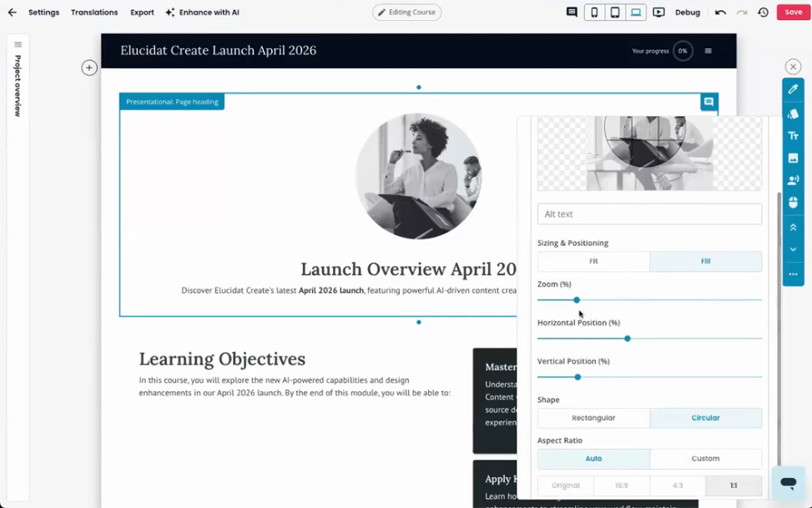
Task: Expand the course hamburger menu
Action: (708, 51)
